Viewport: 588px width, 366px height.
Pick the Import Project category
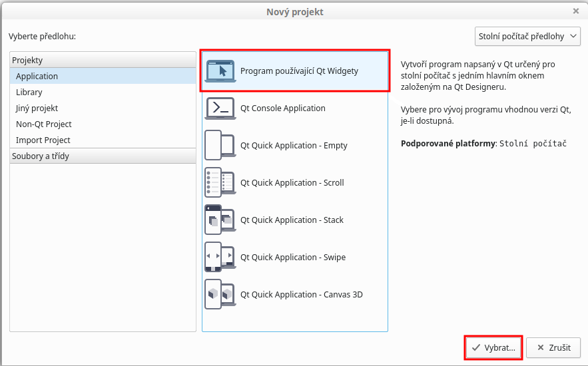point(43,140)
